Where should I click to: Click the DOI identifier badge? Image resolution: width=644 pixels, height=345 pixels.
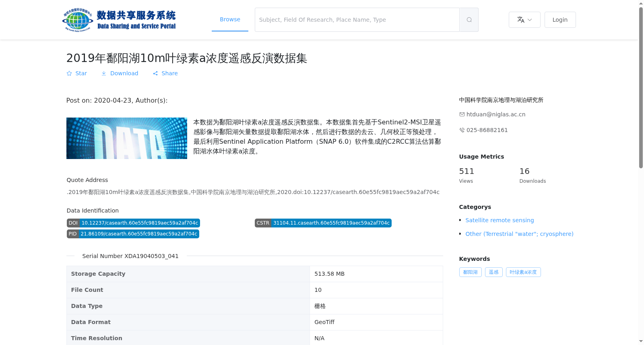pos(133,223)
